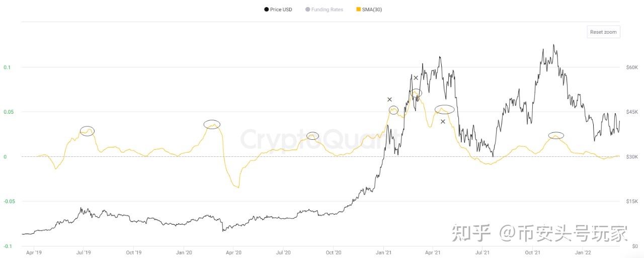Toggle the Funding Rates legend series
The height and width of the screenshot is (258, 644).
(327, 10)
